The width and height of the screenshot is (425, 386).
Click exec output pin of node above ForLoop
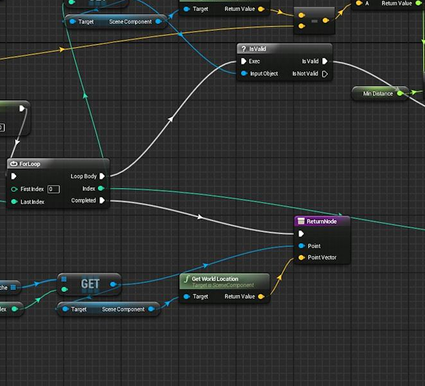click(x=22, y=109)
